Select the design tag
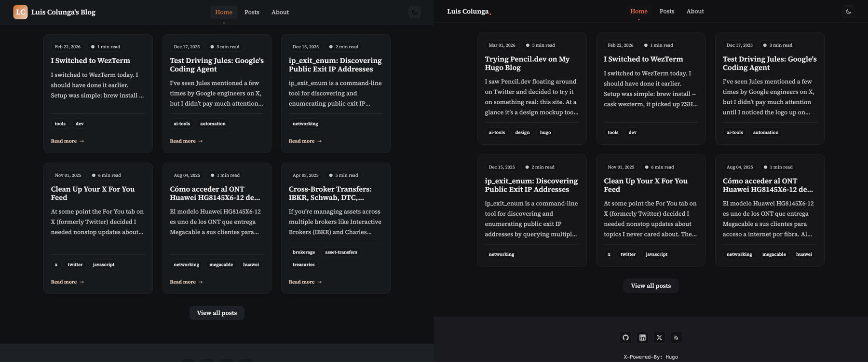The width and height of the screenshot is (868, 362). (x=522, y=132)
